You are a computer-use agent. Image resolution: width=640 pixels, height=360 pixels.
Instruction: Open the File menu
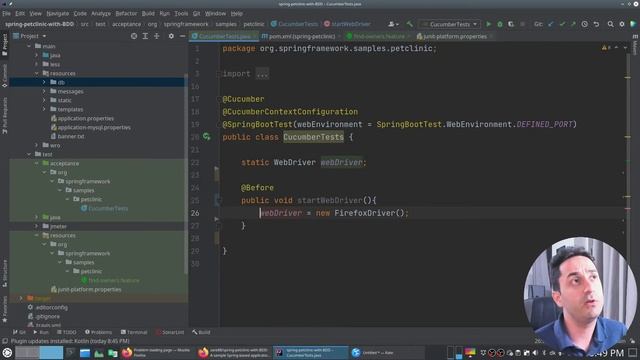pos(7,13)
